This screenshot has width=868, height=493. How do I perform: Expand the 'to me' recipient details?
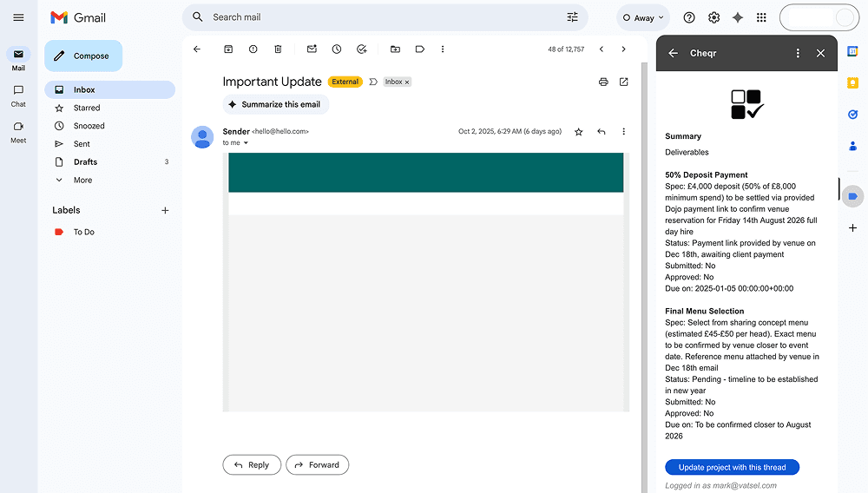pyautogui.click(x=246, y=143)
